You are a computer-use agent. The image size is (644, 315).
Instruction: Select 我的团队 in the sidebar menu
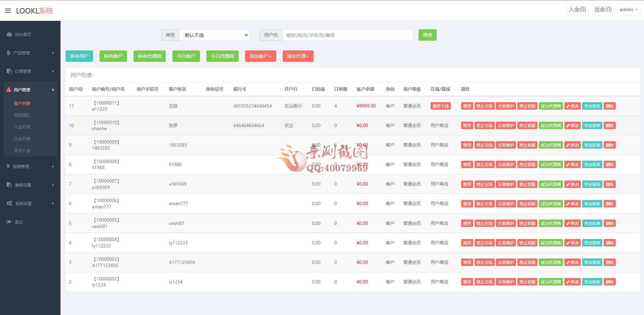pyautogui.click(x=22, y=115)
